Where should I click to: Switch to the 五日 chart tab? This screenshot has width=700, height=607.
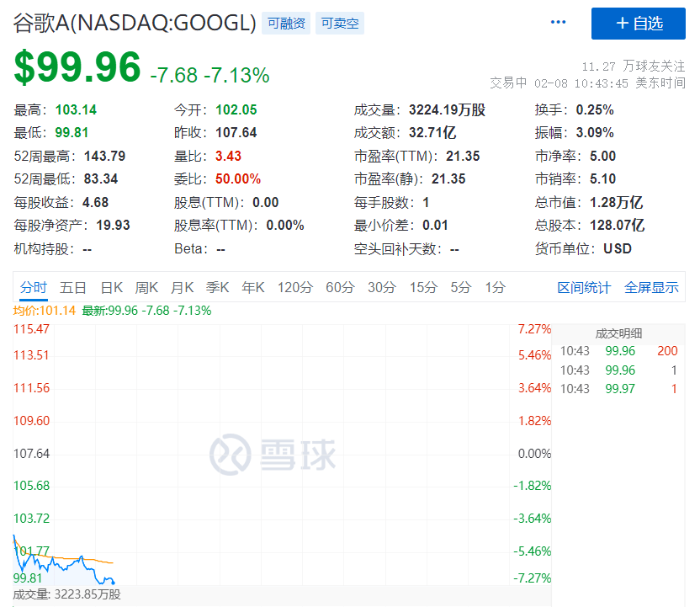click(72, 287)
